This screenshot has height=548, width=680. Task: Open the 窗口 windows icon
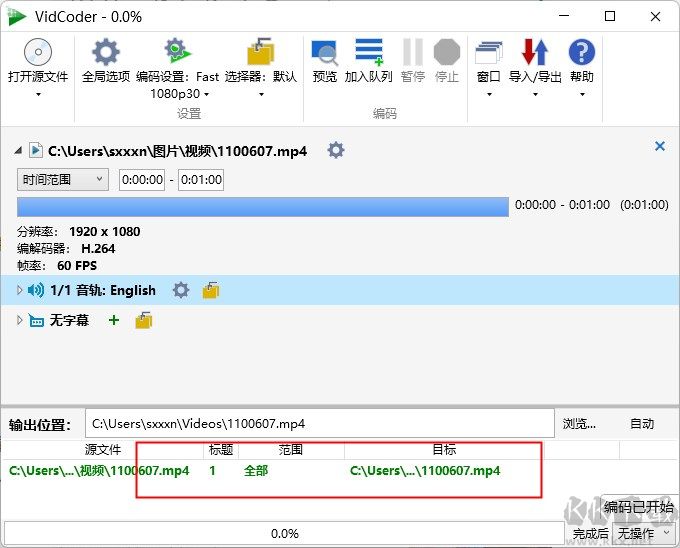click(x=489, y=52)
